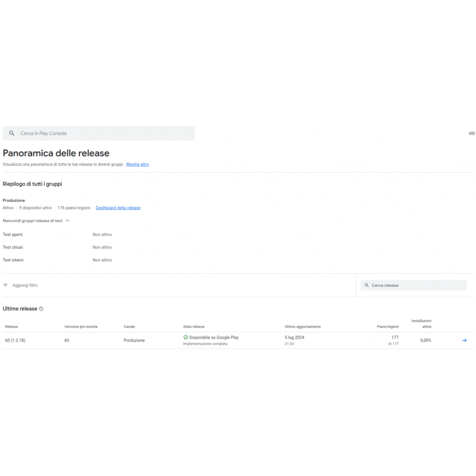Click the 'Stato release' column header
Screen dimensions: 476x476
[194, 327]
